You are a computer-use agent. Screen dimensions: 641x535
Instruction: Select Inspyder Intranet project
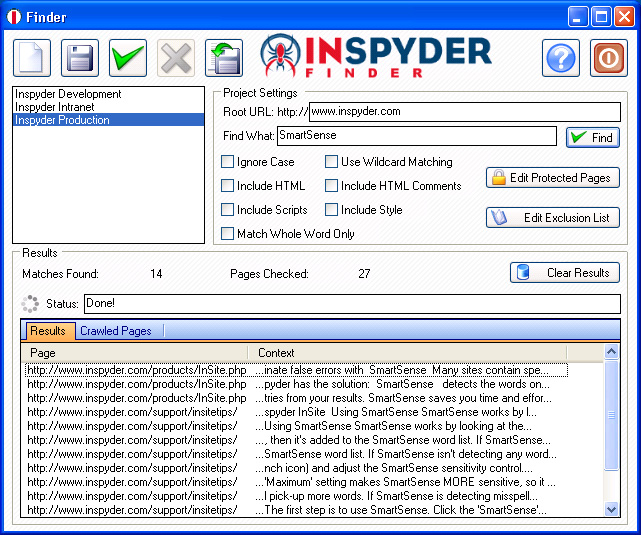click(x=108, y=107)
